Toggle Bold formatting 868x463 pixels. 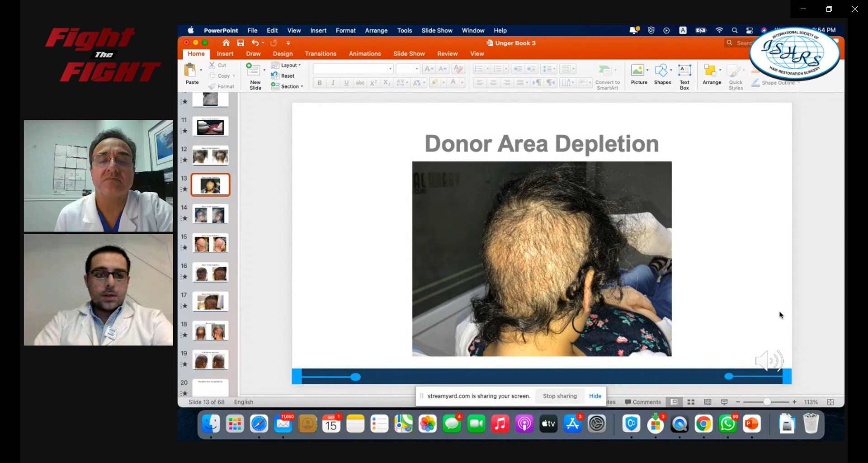[x=320, y=83]
